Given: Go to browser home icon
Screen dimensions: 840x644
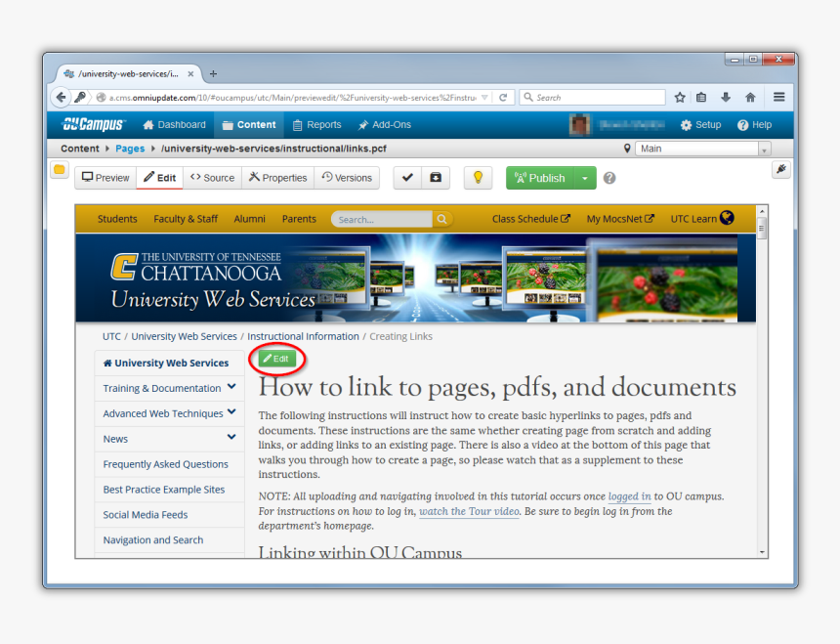Looking at the screenshot, I should tap(750, 98).
